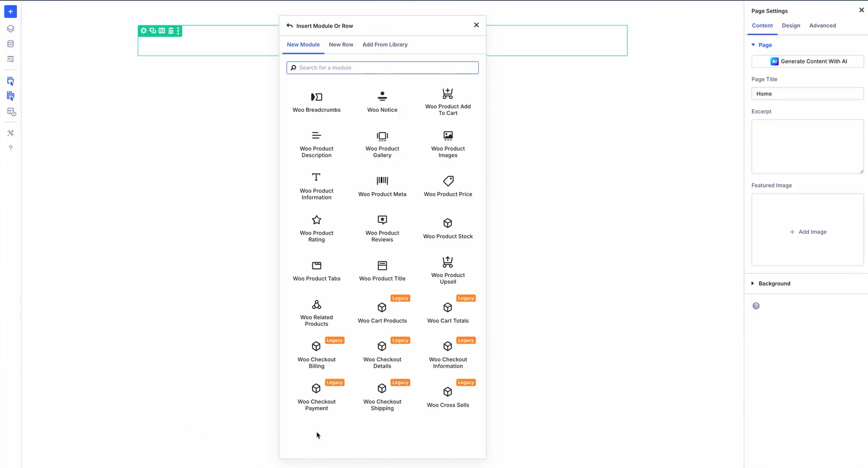
Task: Delete the row with trash icon
Action: coord(171,31)
